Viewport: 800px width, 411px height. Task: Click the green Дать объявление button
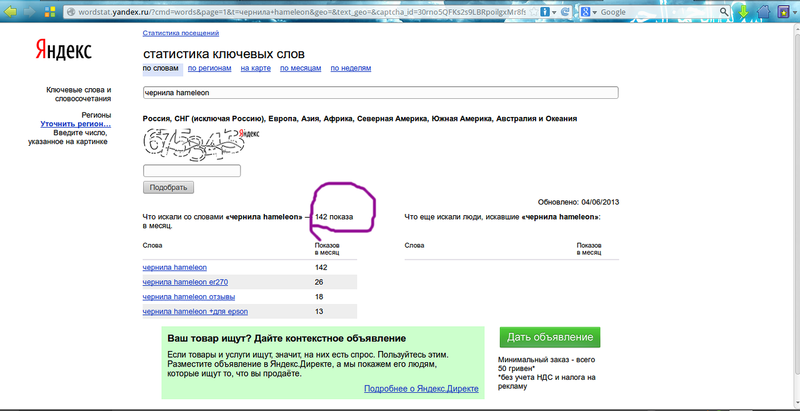pyautogui.click(x=549, y=337)
